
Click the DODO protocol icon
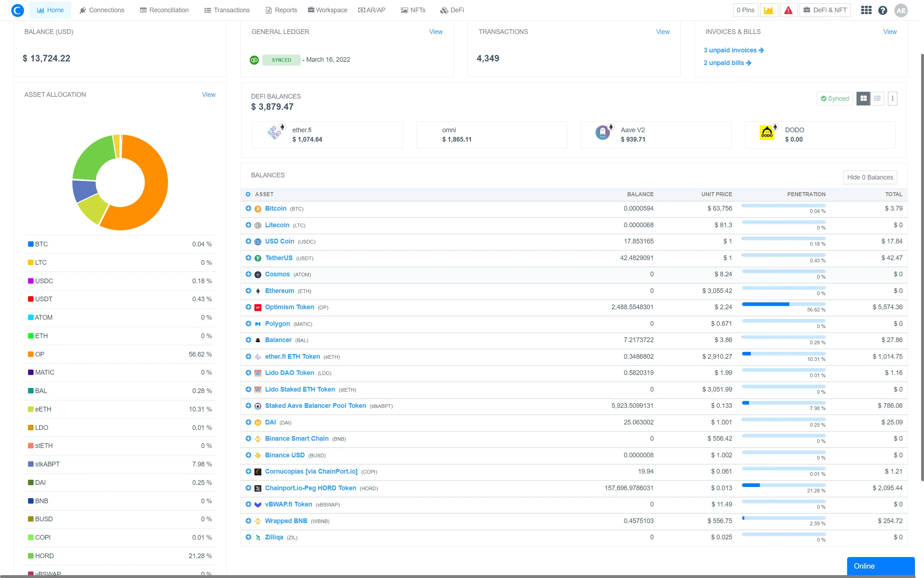767,133
